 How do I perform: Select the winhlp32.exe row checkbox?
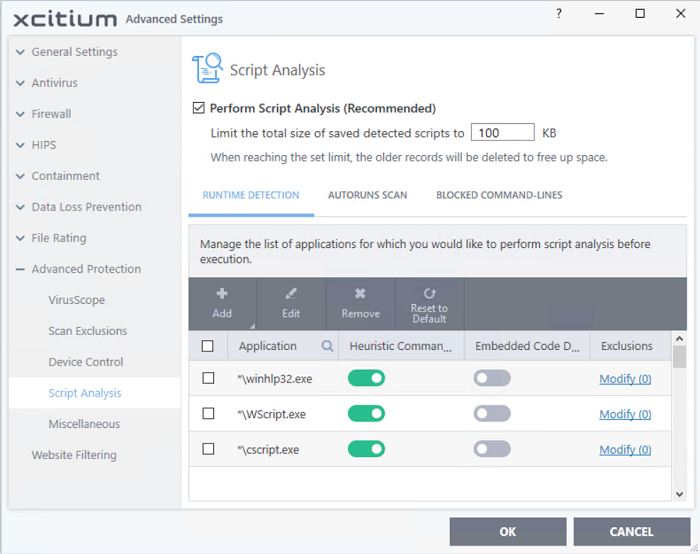[x=208, y=378]
